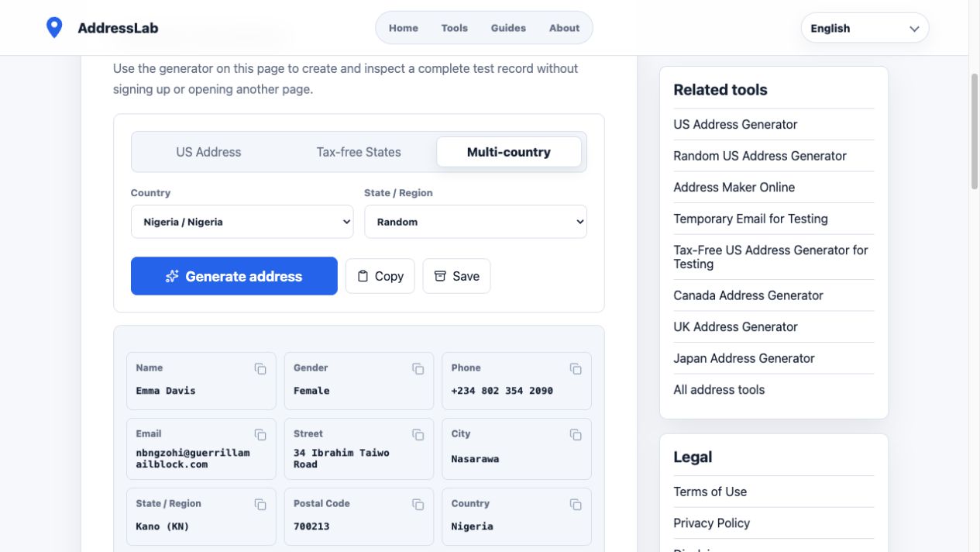Viewport: 980px width, 552px height.
Task: Open the Privacy Policy link
Action: click(711, 523)
